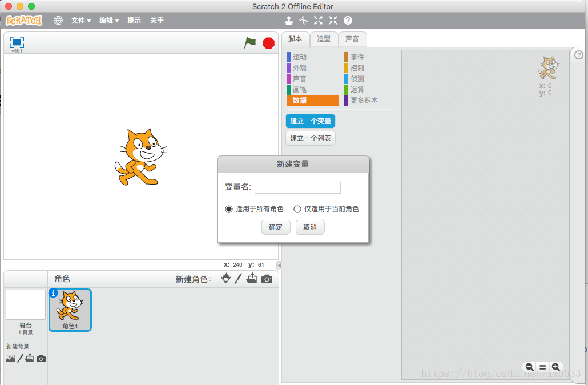Reset scripts area zoom
Viewport: 588px width, 385px height.
click(543, 367)
